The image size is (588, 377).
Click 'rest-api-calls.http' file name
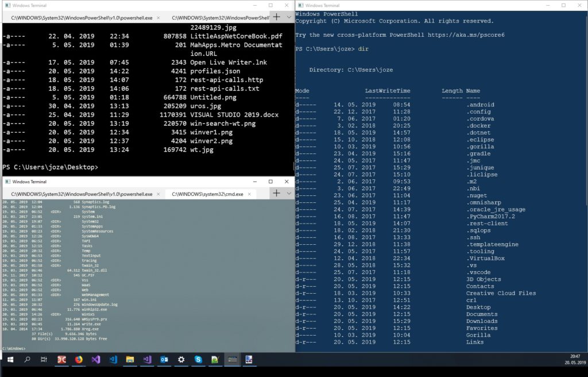pyautogui.click(x=226, y=80)
